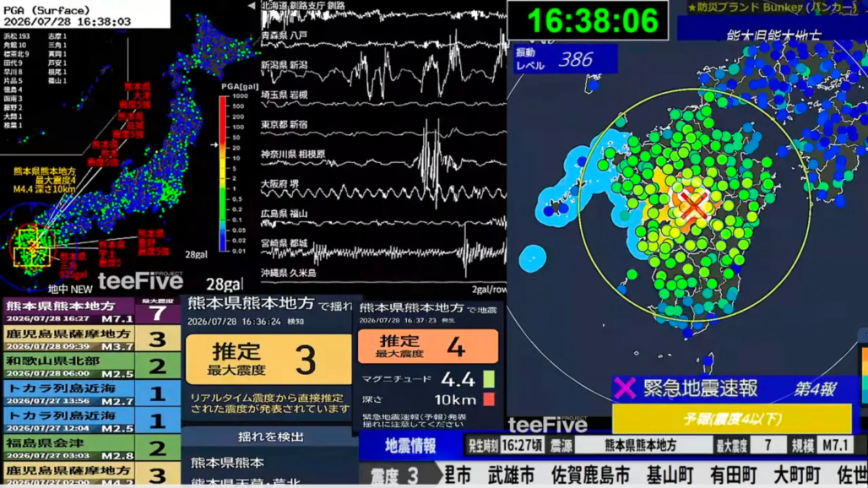Click 武雄市 in the scrolling ticker
The image size is (868, 488).
click(x=511, y=474)
